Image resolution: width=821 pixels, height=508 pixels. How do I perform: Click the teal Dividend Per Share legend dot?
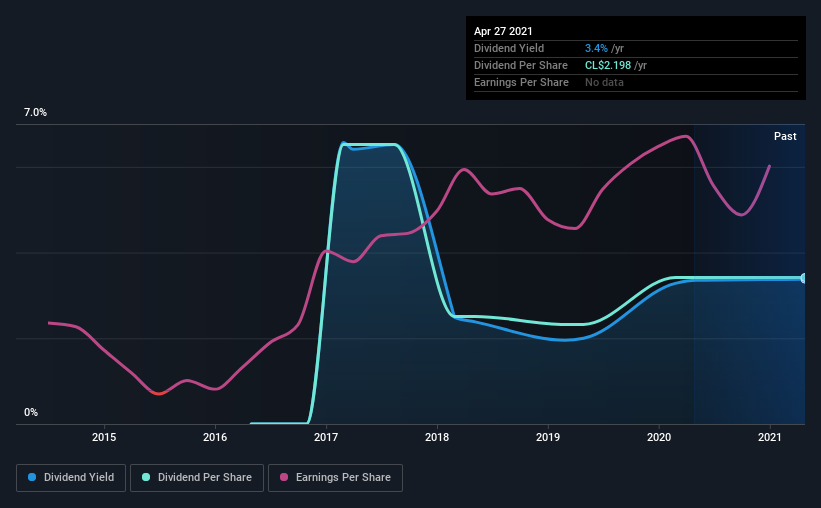pos(146,477)
